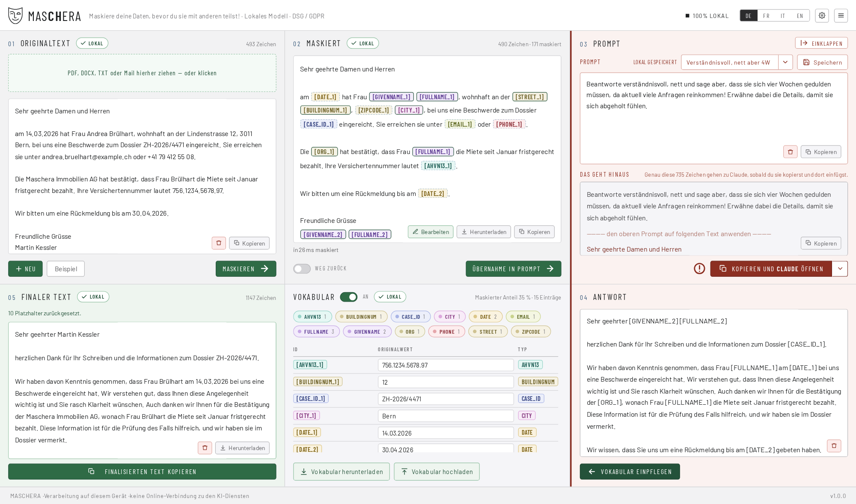
Task: Clear the finaler Text via its trash icon
Action: pos(205,448)
